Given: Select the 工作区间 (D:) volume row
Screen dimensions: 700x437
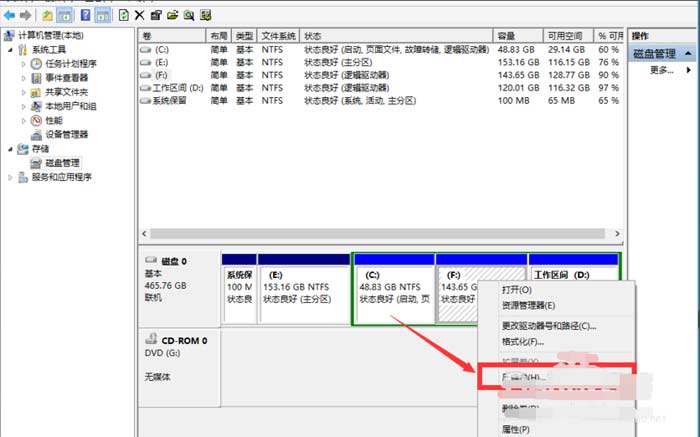Looking at the screenshot, I should point(380,88).
